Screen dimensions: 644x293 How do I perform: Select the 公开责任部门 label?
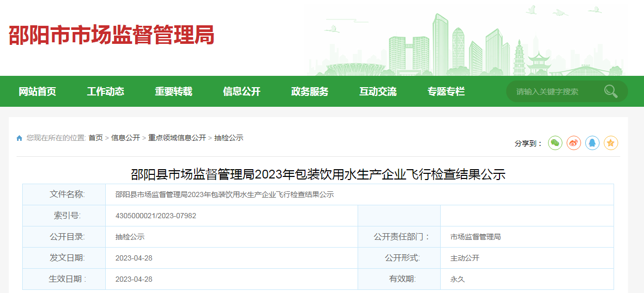pos(402,237)
